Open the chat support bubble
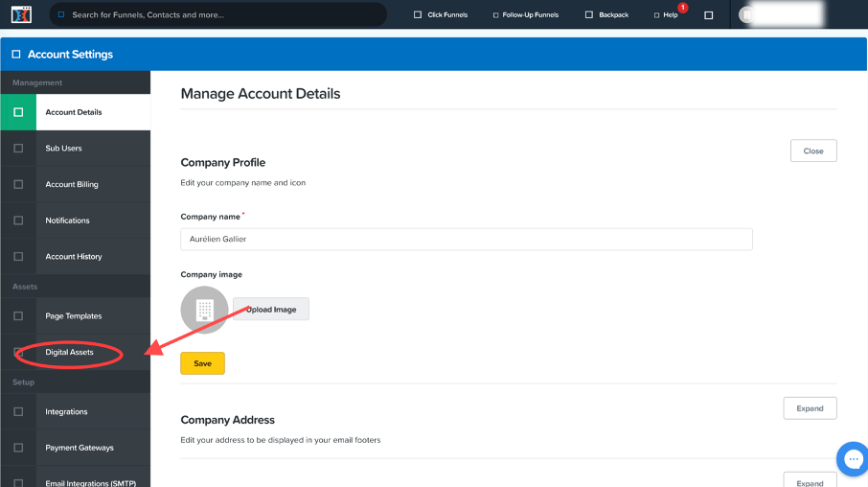The height and width of the screenshot is (487, 868). 853,459
